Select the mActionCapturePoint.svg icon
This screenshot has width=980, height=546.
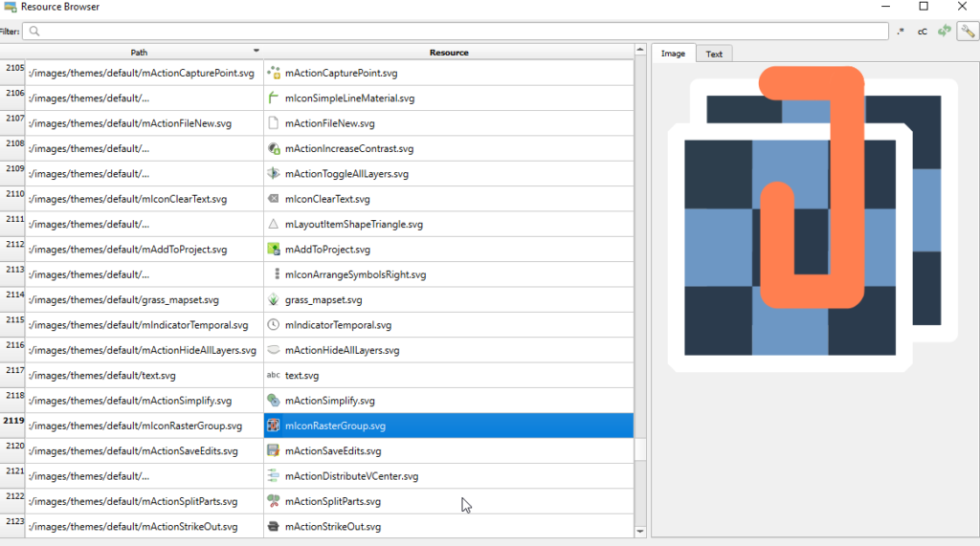click(274, 73)
